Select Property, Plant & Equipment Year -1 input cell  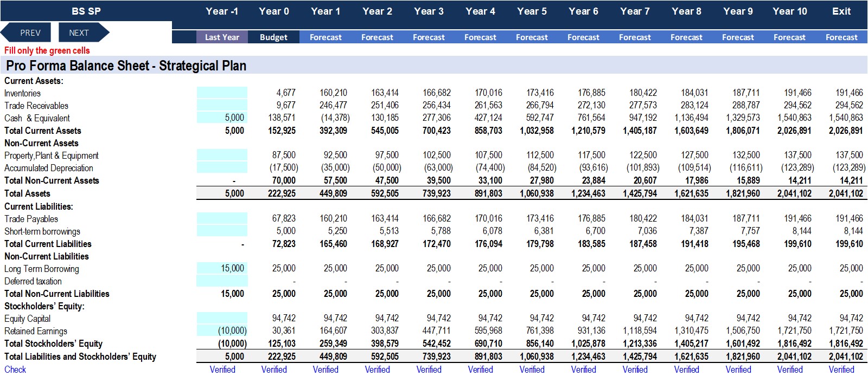click(222, 155)
